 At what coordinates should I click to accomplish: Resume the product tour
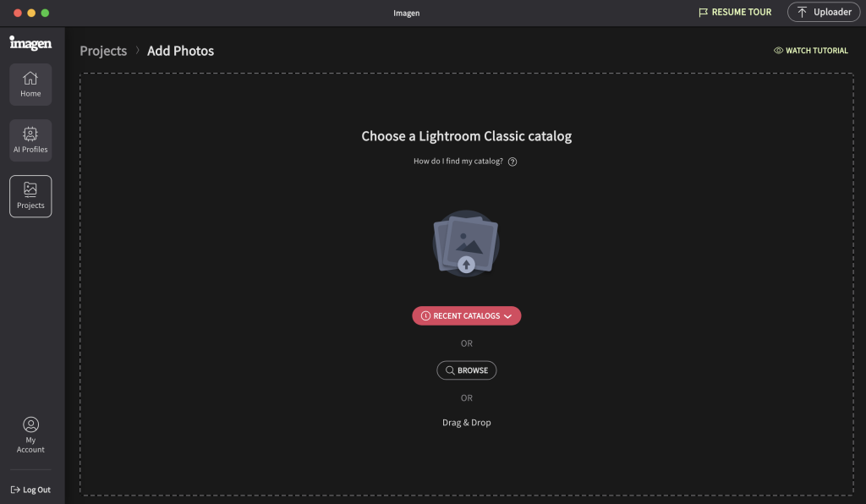(x=735, y=12)
